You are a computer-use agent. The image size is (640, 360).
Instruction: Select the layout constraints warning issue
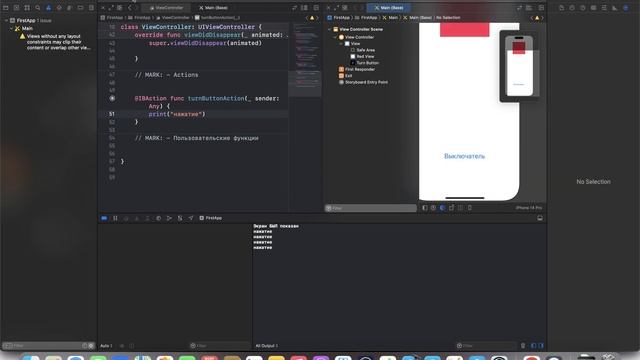coord(55,42)
